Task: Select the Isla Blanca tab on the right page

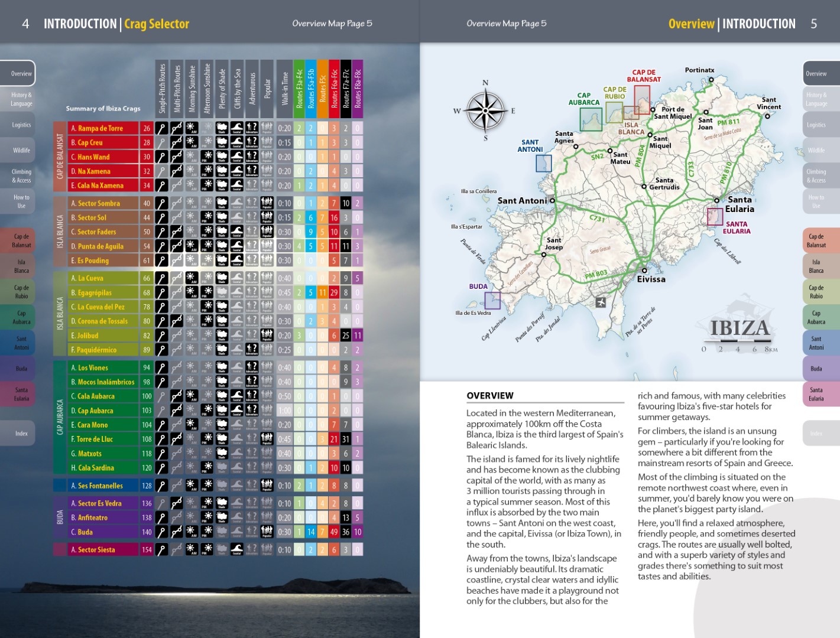Action: pos(821,266)
